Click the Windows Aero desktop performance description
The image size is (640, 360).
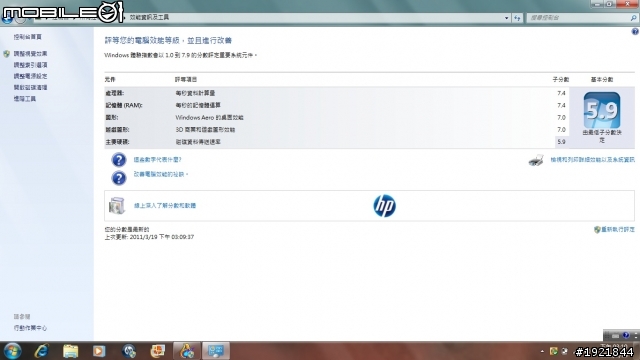(x=209, y=118)
